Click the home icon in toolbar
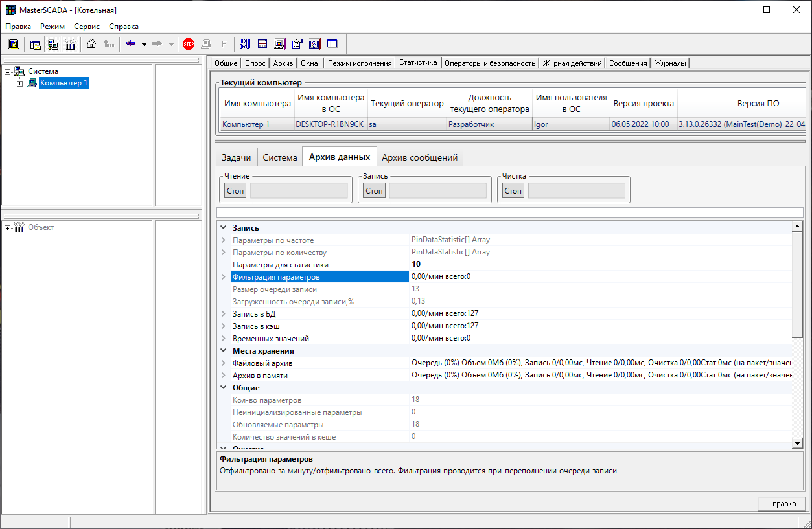This screenshot has width=812, height=529. click(x=91, y=44)
